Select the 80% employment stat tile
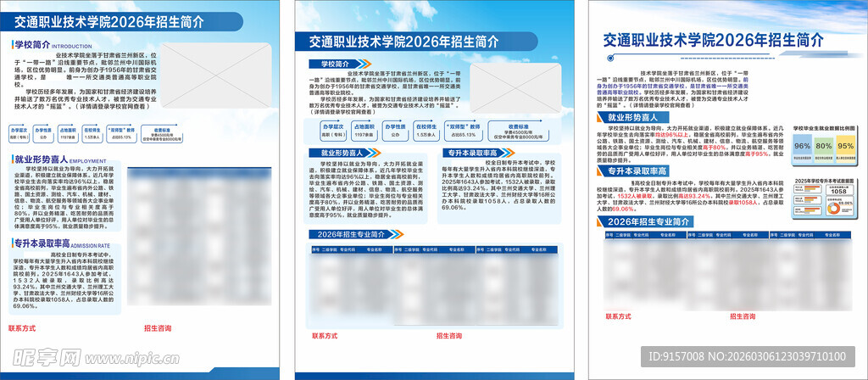This screenshot has width=868, height=380. coord(823,146)
